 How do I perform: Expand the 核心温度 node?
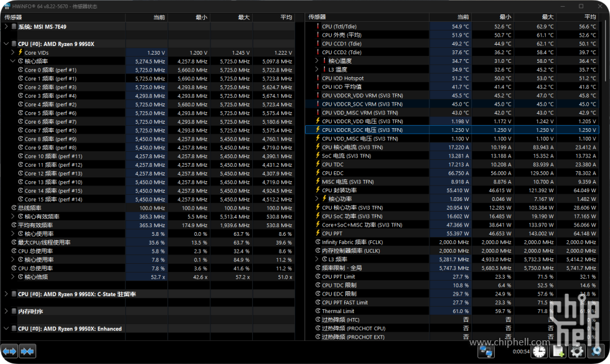click(x=317, y=61)
